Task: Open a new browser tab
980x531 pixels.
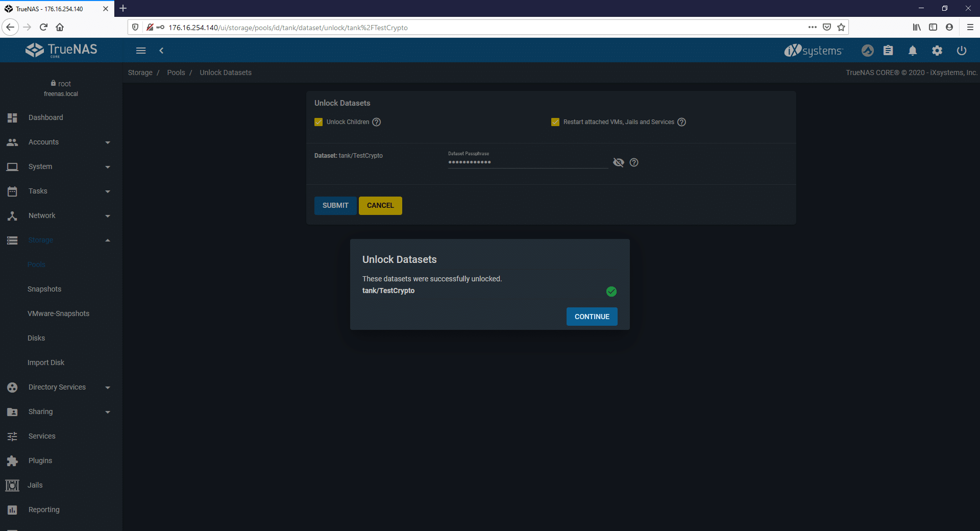Action: 123,8
